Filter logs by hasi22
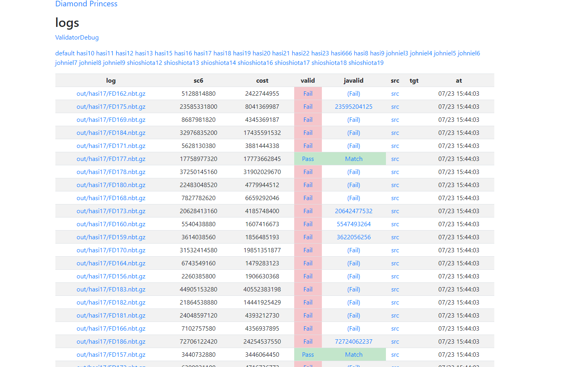The width and height of the screenshot is (588, 367). click(x=301, y=53)
